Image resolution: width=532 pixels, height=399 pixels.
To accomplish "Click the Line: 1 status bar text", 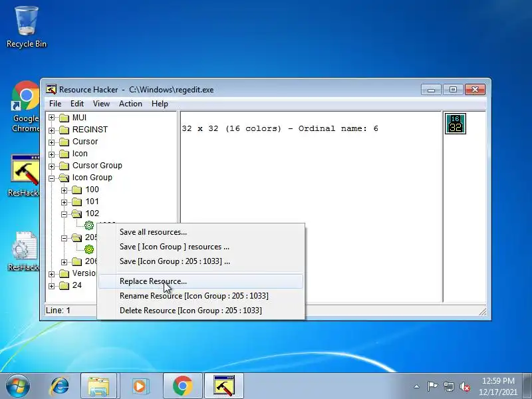I will tap(58, 310).
